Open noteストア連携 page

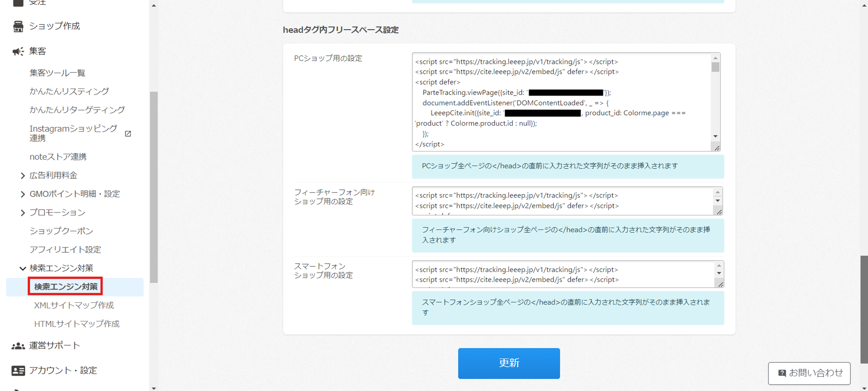click(x=58, y=157)
